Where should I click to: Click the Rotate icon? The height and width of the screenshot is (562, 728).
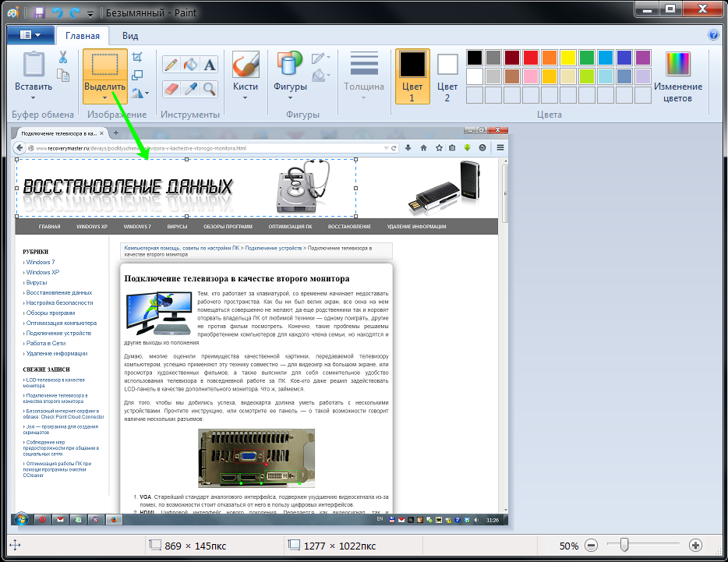(137, 93)
